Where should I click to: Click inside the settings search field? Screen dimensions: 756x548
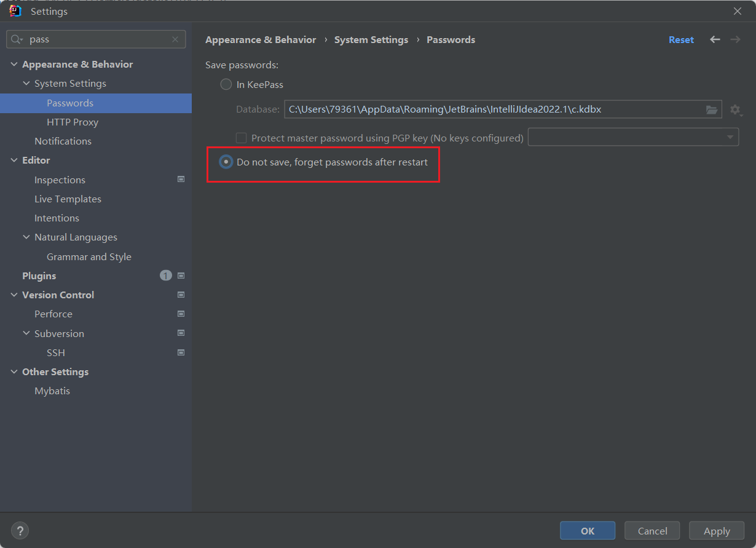pyautogui.click(x=96, y=39)
